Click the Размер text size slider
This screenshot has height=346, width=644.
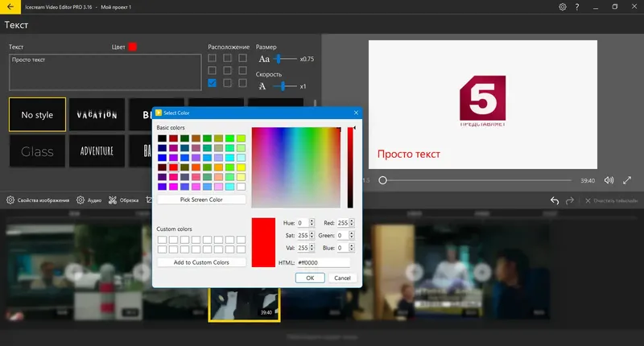(x=285, y=59)
